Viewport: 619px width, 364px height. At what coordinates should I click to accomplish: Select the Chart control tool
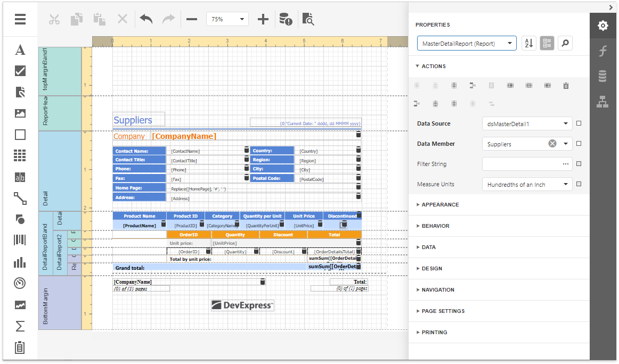point(20,262)
